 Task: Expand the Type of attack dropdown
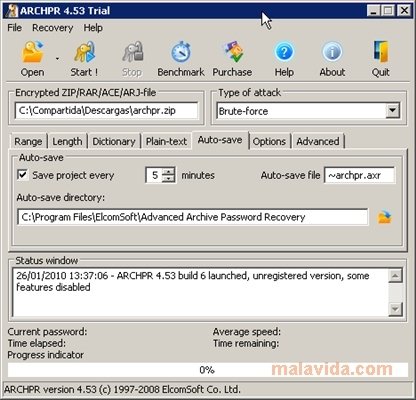[x=393, y=110]
